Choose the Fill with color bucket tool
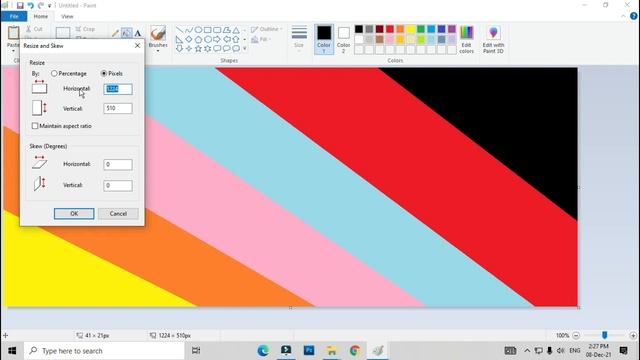 coord(127,33)
